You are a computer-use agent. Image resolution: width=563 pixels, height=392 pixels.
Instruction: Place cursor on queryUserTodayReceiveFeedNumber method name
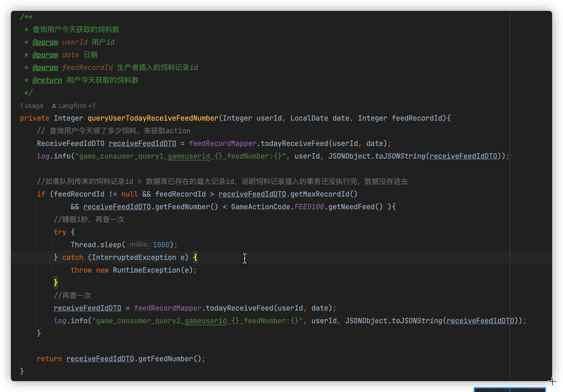153,118
